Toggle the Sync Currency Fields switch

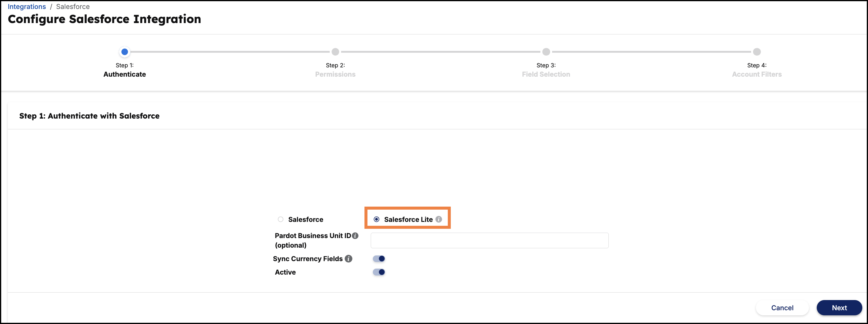(379, 259)
